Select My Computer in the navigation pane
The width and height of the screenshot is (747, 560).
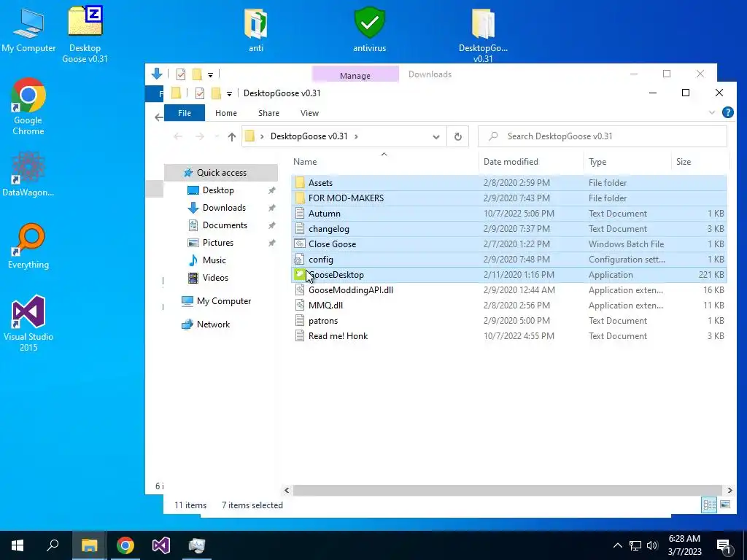coord(223,301)
